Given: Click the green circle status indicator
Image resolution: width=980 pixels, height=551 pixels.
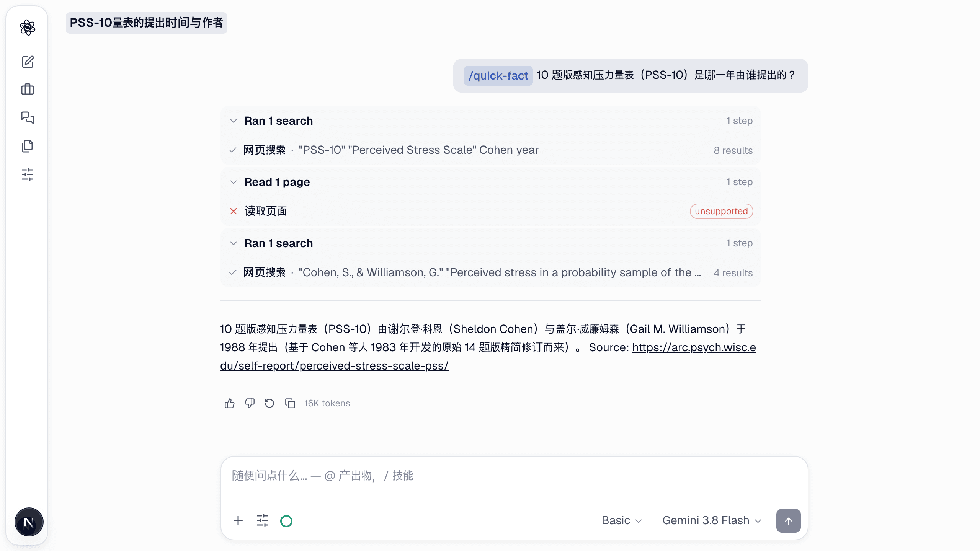Looking at the screenshot, I should [286, 521].
